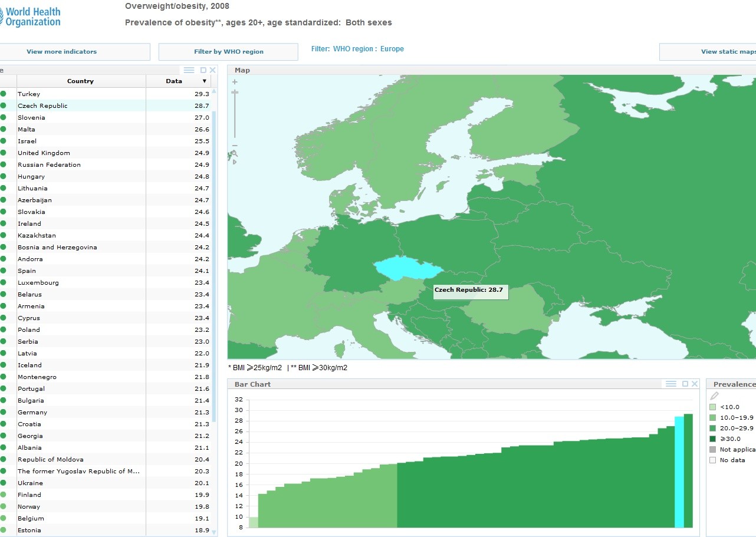Open the data table panel options menu icon
756x537 pixels.
[189, 70]
